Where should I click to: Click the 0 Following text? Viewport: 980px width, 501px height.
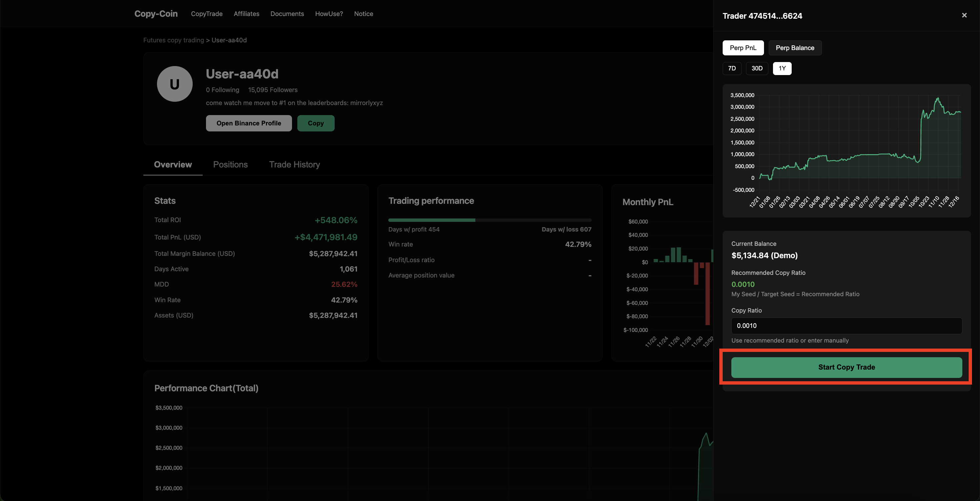pyautogui.click(x=223, y=90)
